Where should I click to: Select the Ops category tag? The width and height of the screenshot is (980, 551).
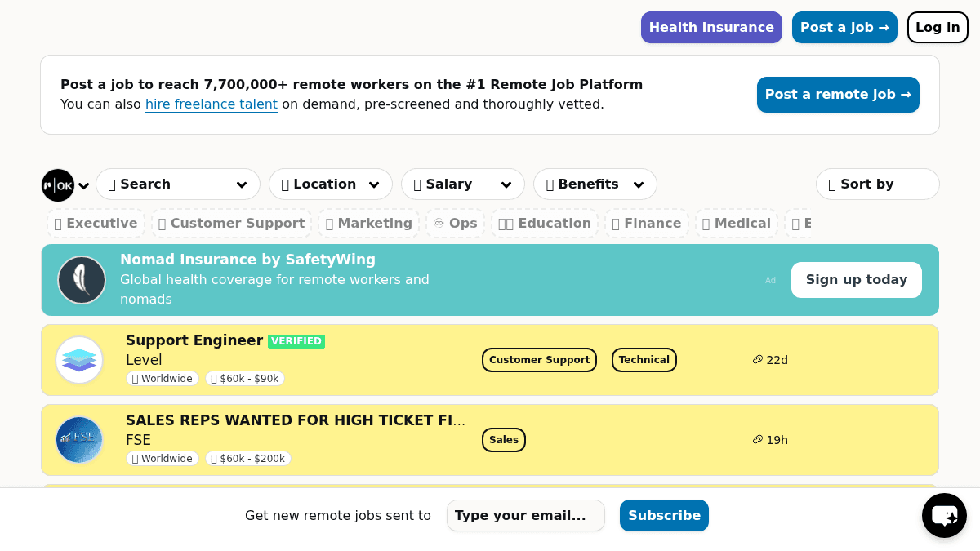pos(456,224)
